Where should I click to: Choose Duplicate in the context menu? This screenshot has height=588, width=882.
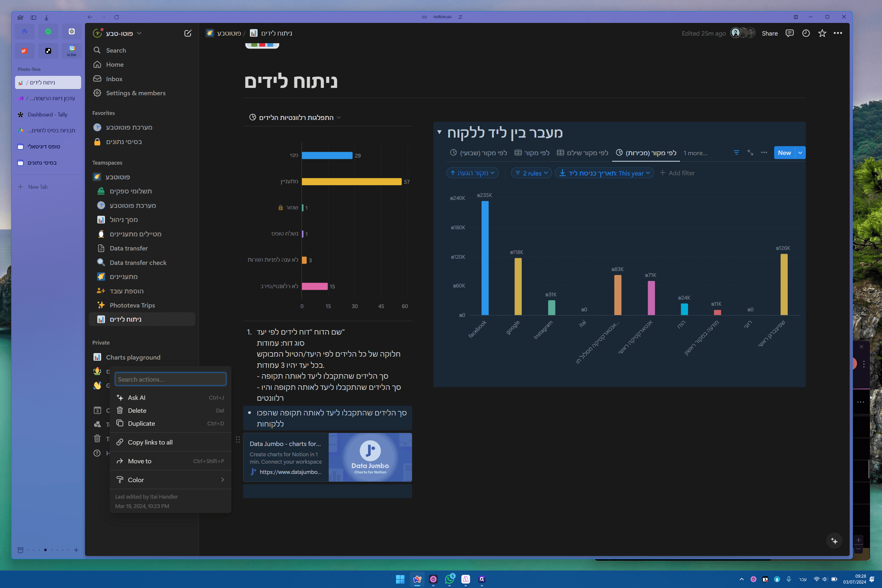point(171,423)
